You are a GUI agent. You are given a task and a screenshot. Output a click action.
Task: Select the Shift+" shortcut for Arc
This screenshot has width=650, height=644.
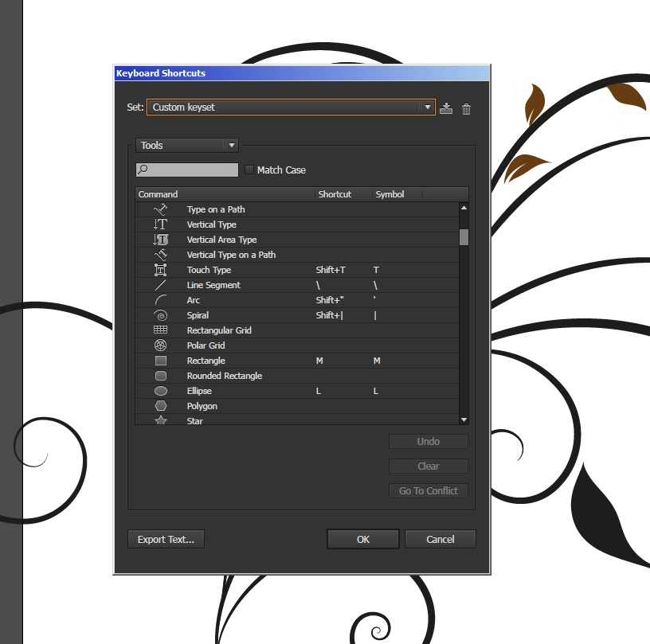330,300
